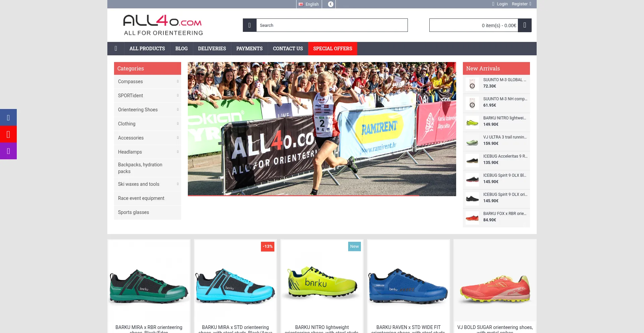
Task: Open Race event equipment category
Action: [x=148, y=198]
